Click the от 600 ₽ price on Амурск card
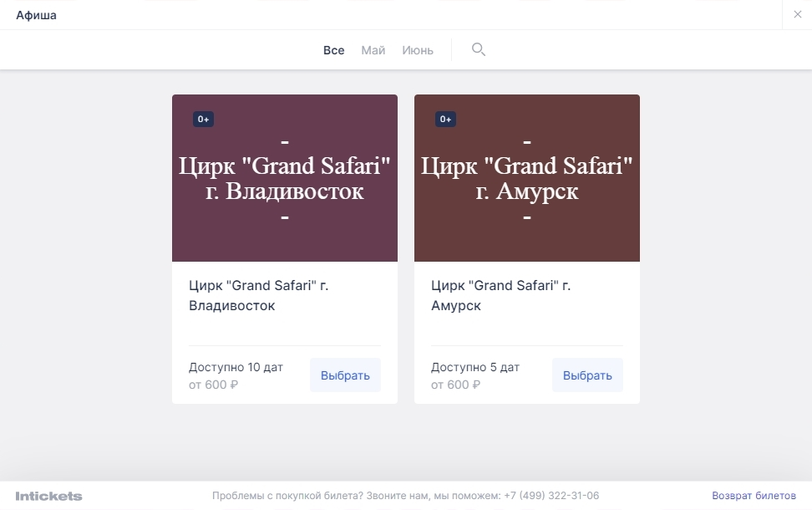Viewport: 812px width, 510px height. click(x=455, y=385)
